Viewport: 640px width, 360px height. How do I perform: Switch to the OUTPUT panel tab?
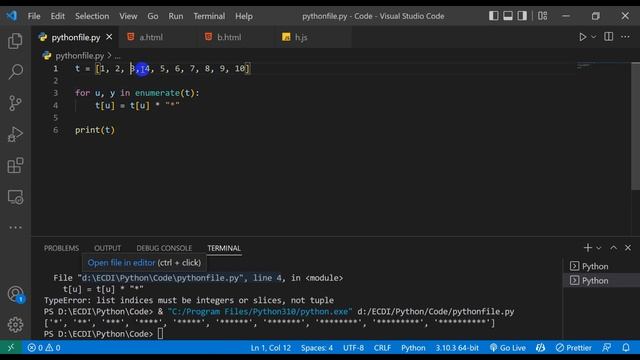tap(107, 248)
